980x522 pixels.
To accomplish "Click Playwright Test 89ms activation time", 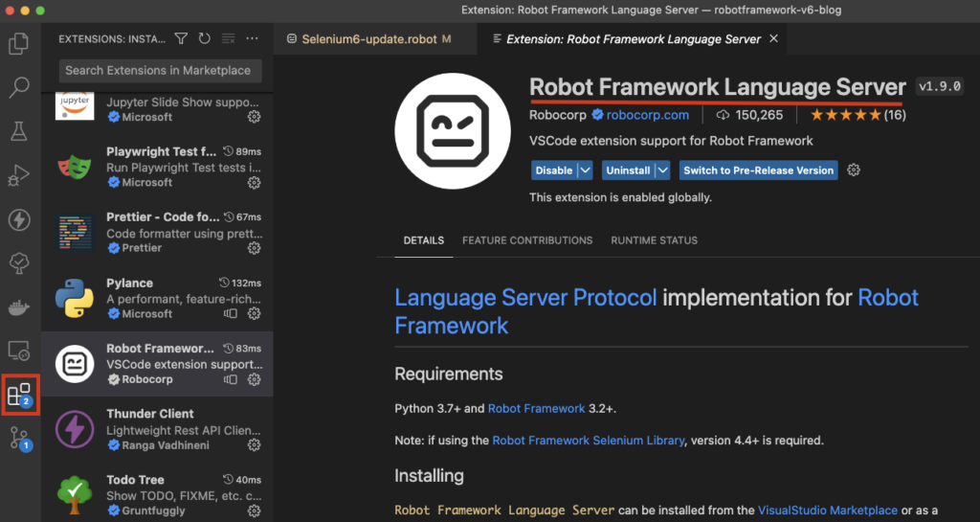I will click(x=242, y=152).
